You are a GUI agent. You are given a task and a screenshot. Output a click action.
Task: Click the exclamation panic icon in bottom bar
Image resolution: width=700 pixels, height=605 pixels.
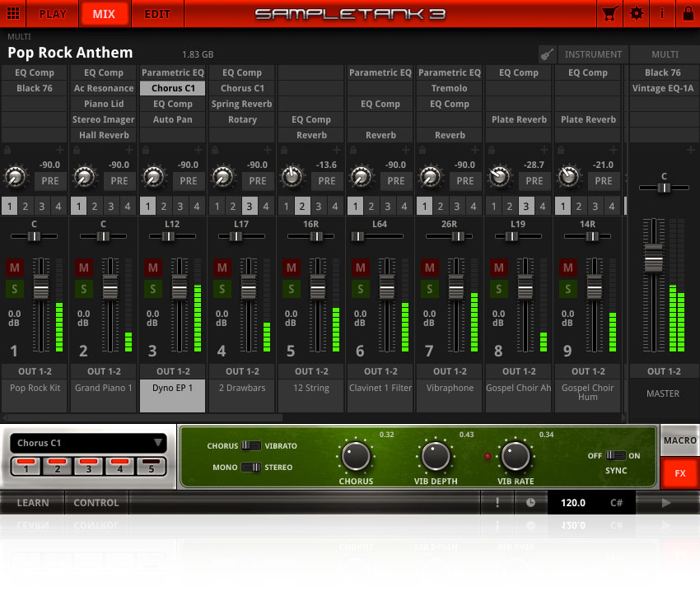tap(497, 502)
